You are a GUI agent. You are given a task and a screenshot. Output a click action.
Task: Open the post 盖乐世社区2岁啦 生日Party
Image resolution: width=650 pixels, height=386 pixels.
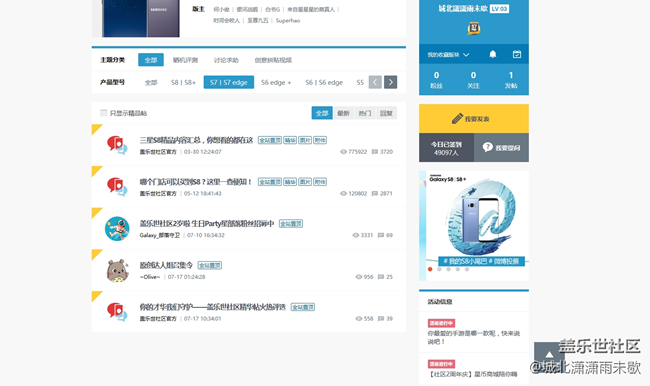pyautogui.click(x=207, y=223)
